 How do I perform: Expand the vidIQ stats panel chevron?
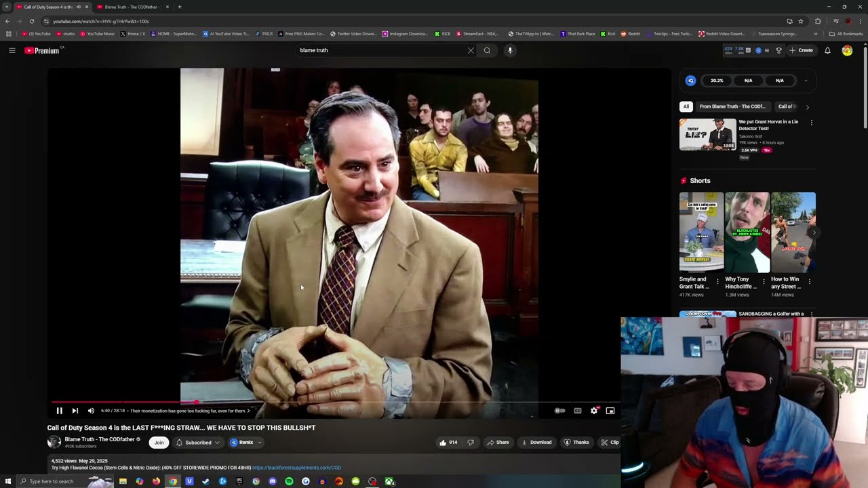pyautogui.click(x=806, y=81)
